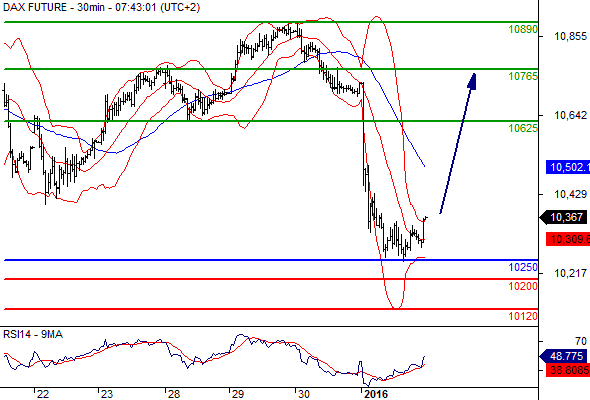590x400 pixels.
Task: Select the 10250 pivot level label
Action: tap(523, 267)
